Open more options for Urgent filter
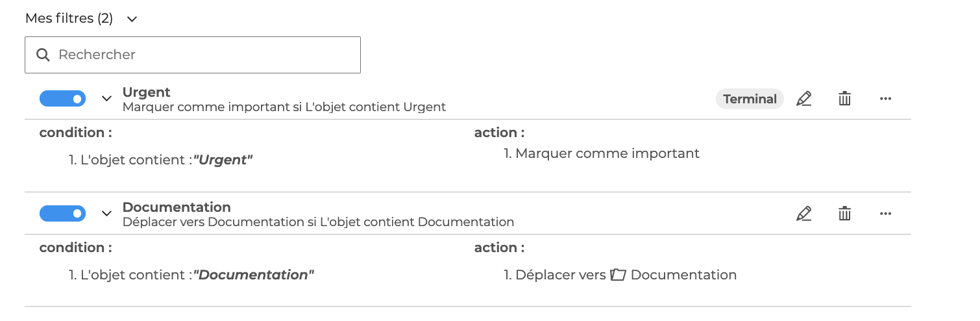Viewport: 980px width, 321px height. [x=885, y=99]
